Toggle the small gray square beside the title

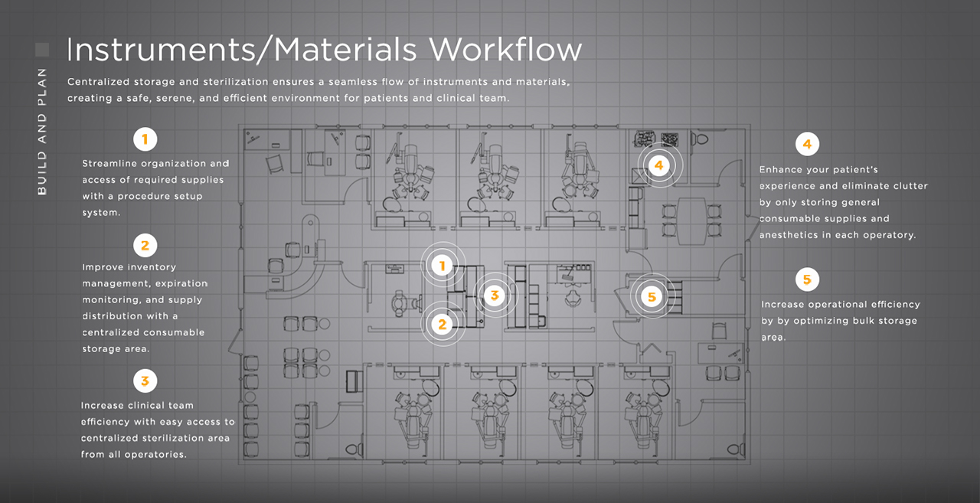[x=44, y=49]
